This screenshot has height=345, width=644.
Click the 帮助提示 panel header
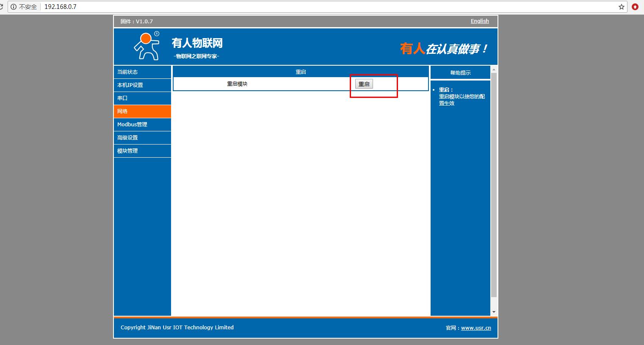[460, 73]
